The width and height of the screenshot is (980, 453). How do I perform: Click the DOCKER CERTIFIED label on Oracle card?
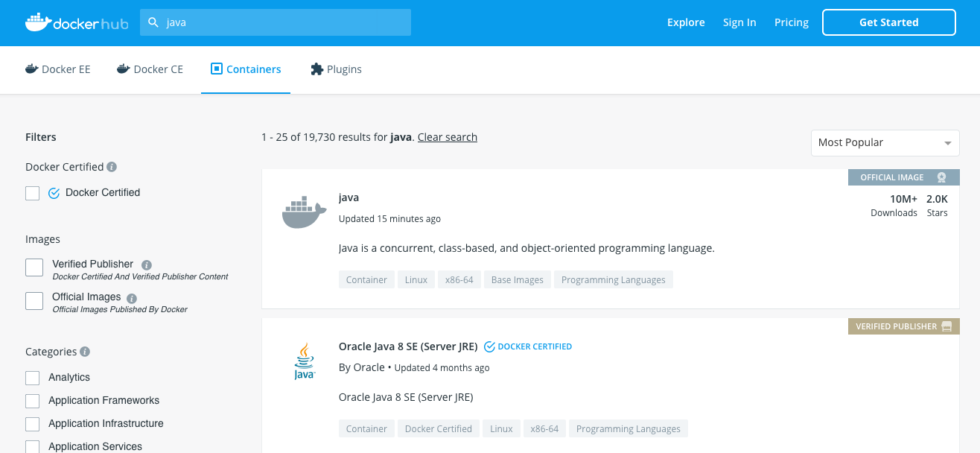pyautogui.click(x=535, y=346)
